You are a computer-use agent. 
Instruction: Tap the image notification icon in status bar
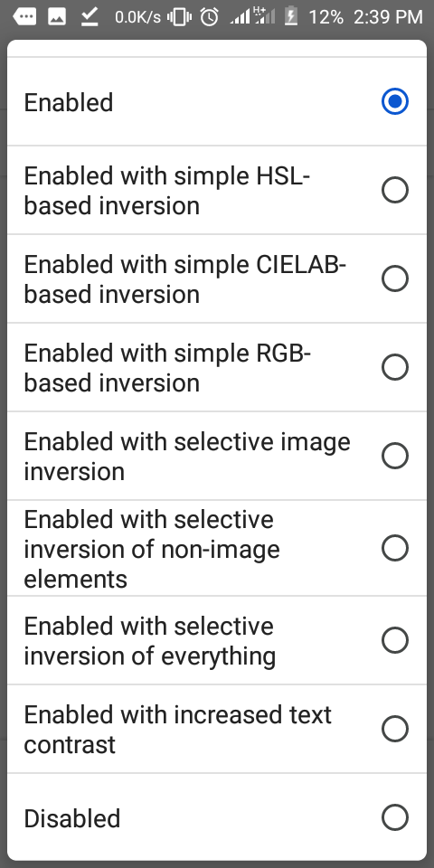point(57,16)
